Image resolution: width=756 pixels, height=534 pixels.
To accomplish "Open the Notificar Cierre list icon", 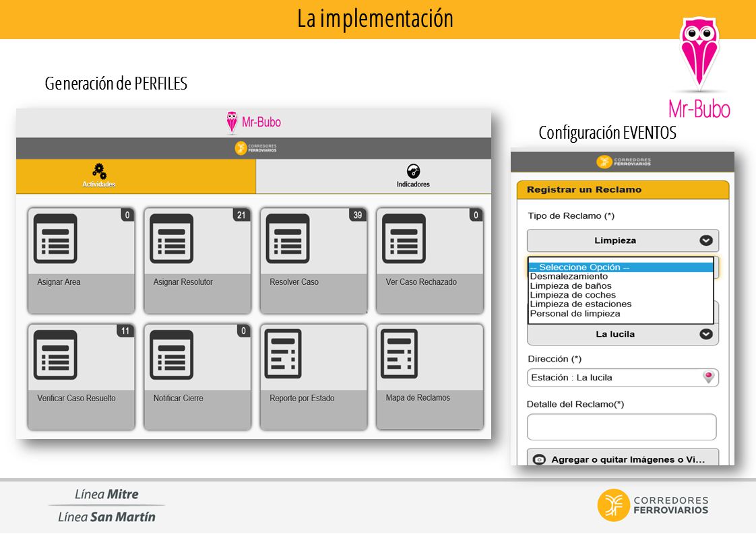I will [x=172, y=355].
